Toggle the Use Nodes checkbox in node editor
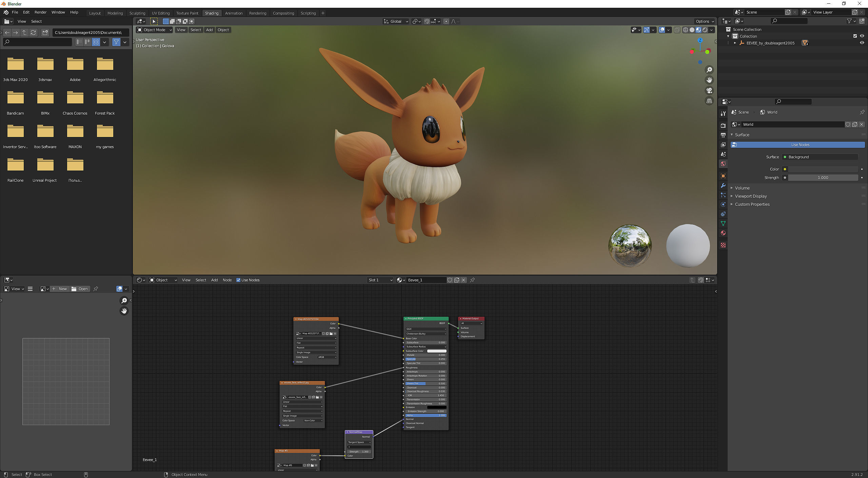Screen dimensions: 868x478 238,280
